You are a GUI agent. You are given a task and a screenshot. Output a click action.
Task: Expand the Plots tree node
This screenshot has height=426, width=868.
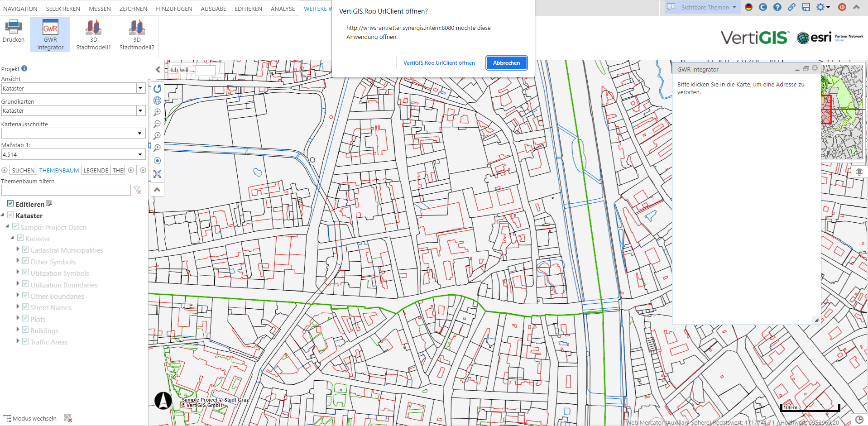[18, 318]
